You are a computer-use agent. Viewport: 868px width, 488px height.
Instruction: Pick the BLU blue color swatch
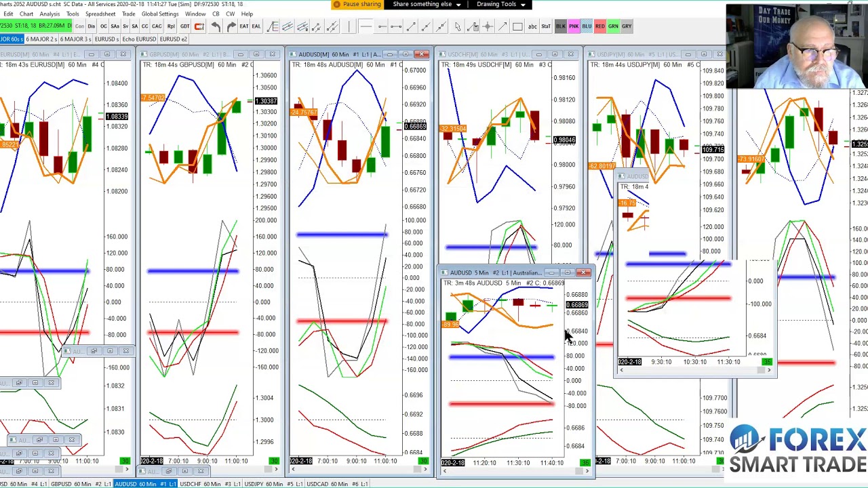click(587, 26)
